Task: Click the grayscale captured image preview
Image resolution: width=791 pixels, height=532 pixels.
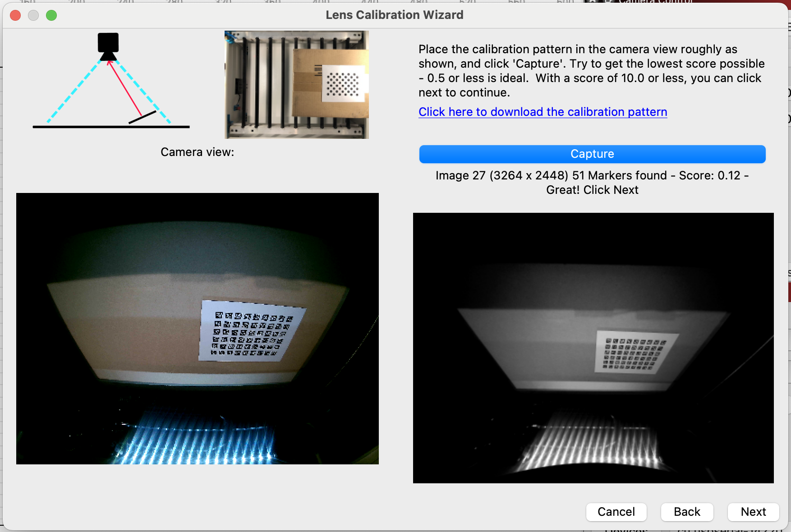Action: tap(593, 348)
